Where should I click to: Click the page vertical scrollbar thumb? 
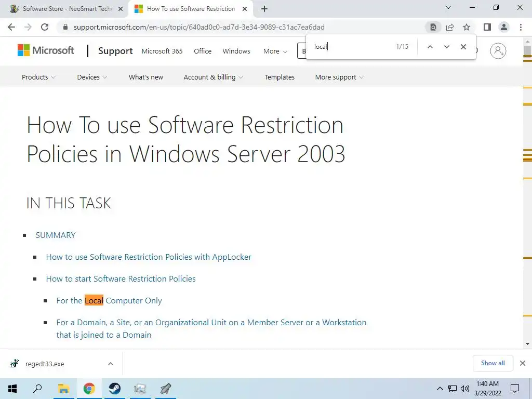pos(527,50)
